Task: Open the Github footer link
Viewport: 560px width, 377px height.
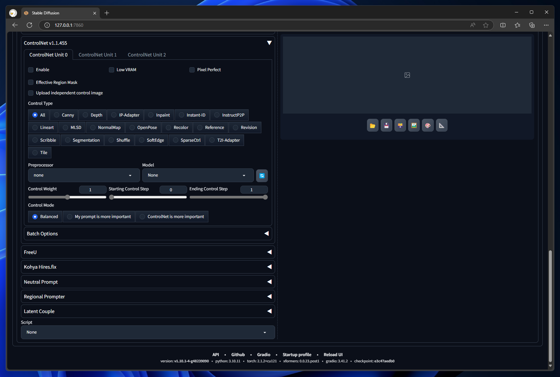Action: 238,355
